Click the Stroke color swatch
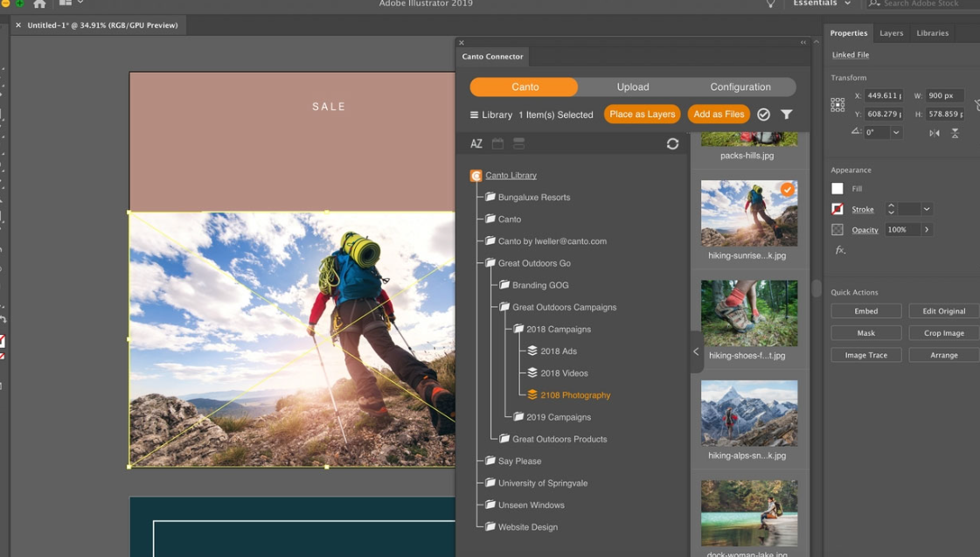The height and width of the screenshot is (557, 980). point(838,210)
